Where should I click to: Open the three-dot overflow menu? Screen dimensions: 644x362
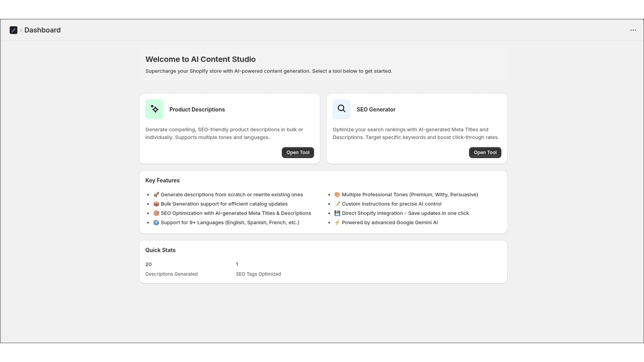click(633, 30)
